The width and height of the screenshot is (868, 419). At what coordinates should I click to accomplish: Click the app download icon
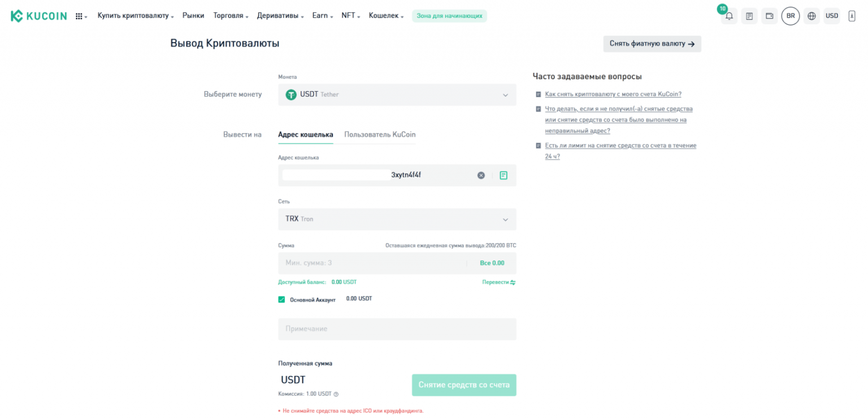pyautogui.click(x=852, y=16)
